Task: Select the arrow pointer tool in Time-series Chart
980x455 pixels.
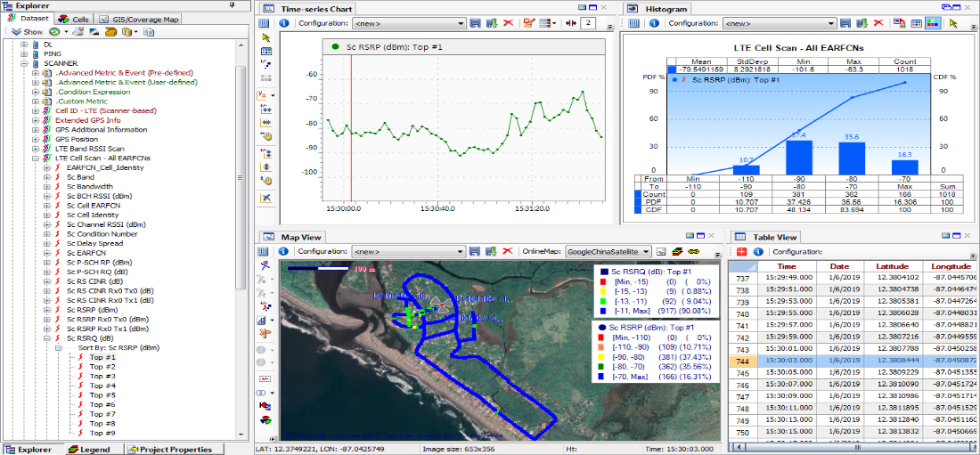Action: (265, 38)
